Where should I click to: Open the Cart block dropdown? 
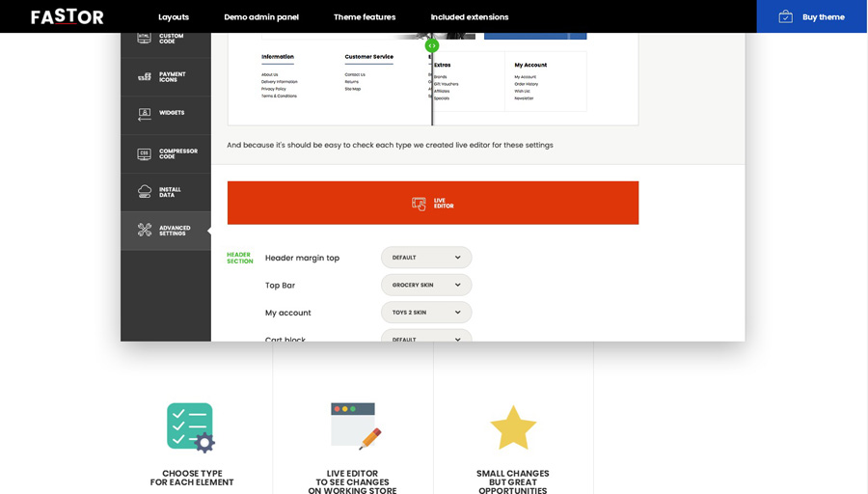tap(426, 337)
